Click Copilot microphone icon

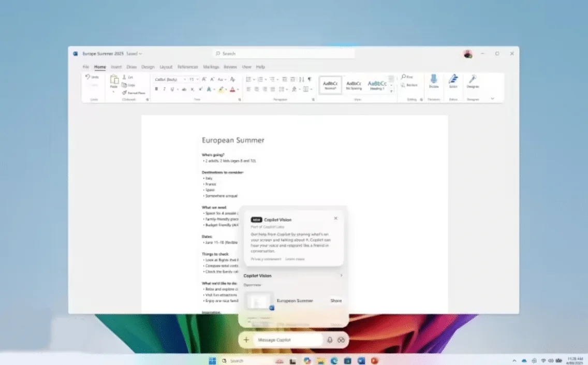(x=330, y=340)
